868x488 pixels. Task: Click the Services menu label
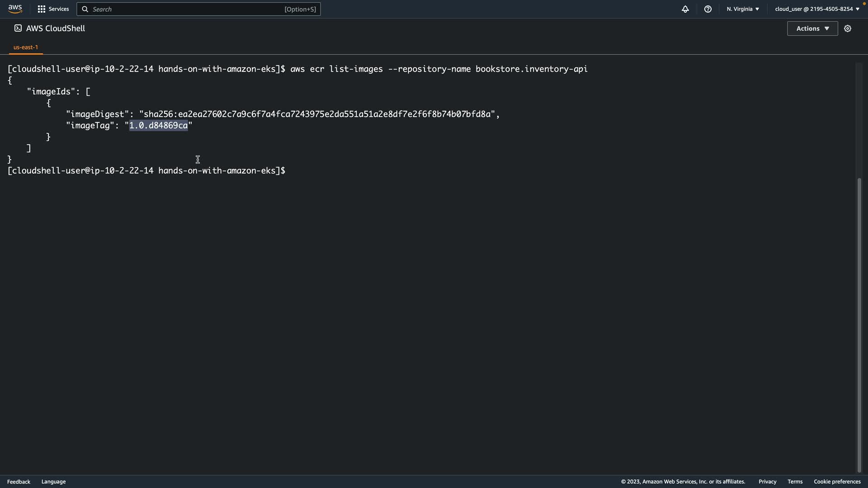[59, 9]
